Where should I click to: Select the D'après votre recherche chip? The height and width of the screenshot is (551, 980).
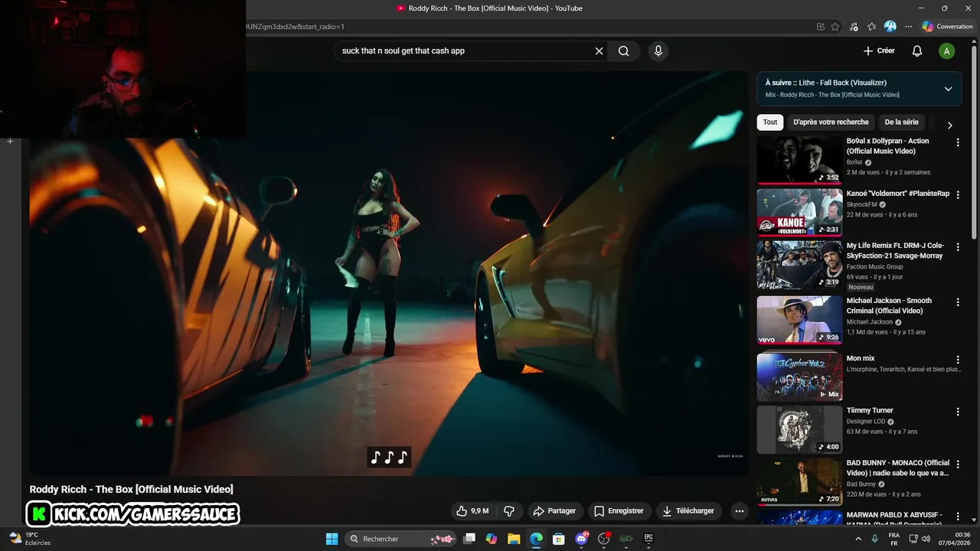[x=831, y=122]
